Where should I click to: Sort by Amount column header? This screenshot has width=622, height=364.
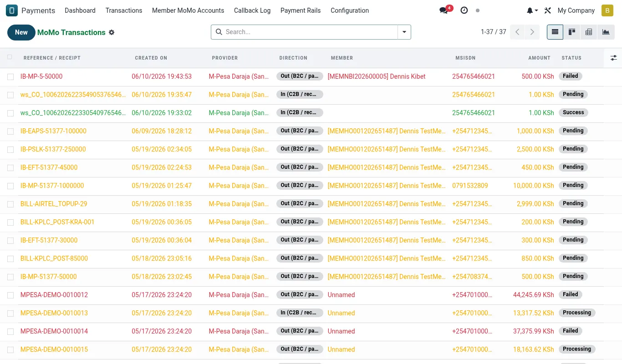tap(539, 58)
